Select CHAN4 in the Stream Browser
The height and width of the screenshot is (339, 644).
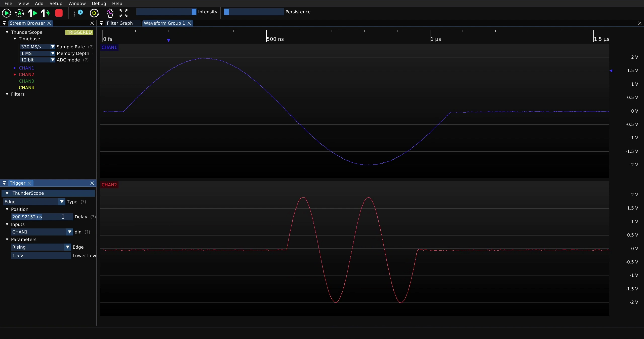pos(26,88)
